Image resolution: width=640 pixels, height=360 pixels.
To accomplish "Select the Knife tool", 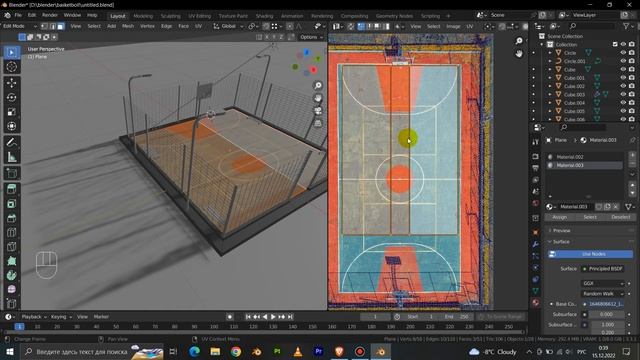I will click(x=11, y=247).
